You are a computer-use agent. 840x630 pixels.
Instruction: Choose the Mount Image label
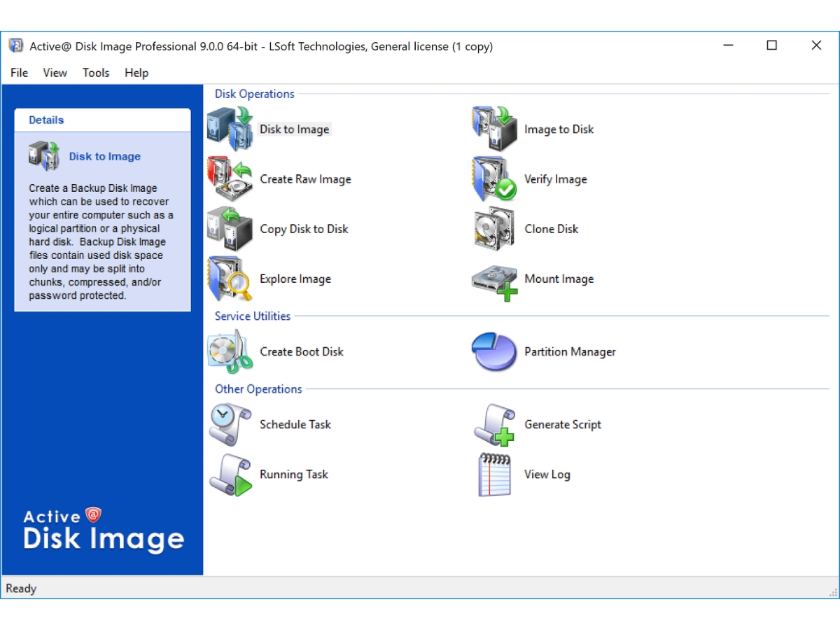[559, 279]
